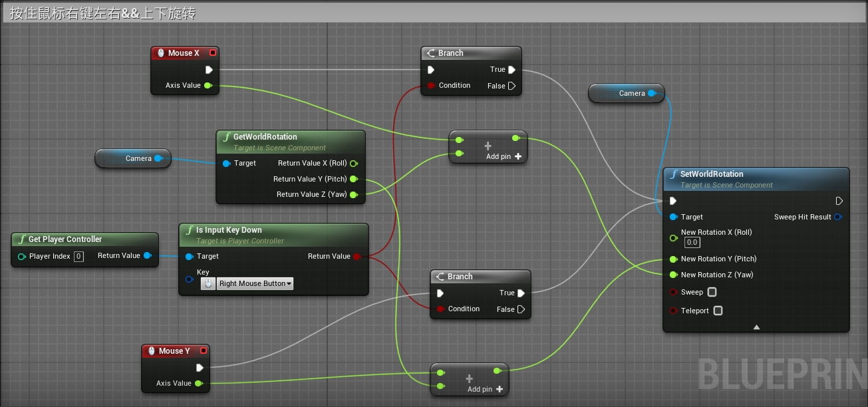Click the Mouse Y node's mouse icon

point(151,351)
